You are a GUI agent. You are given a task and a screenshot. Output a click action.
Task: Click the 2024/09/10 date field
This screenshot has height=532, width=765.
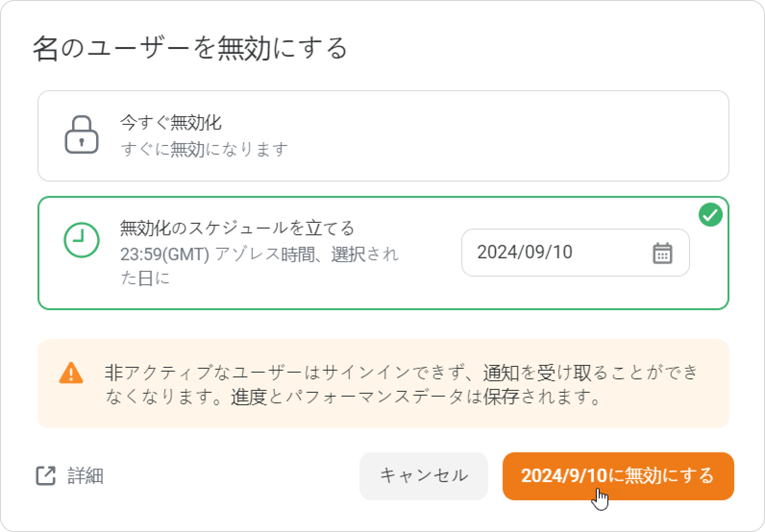click(x=575, y=253)
